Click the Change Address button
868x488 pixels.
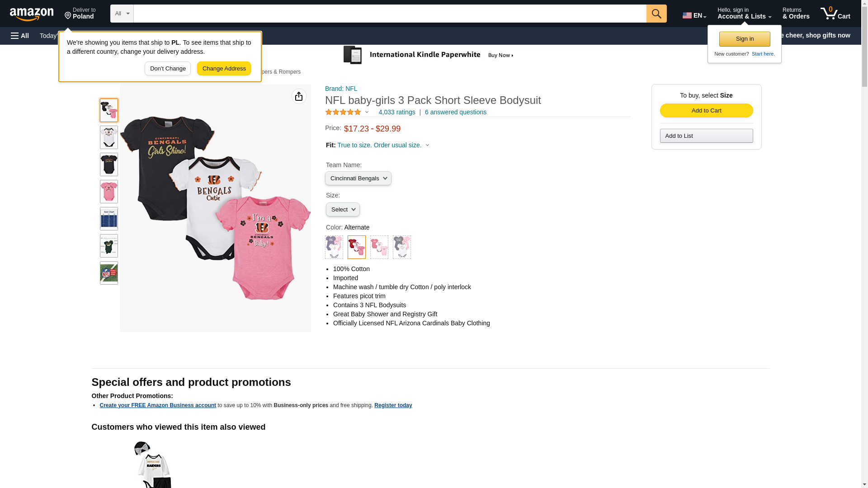point(224,69)
